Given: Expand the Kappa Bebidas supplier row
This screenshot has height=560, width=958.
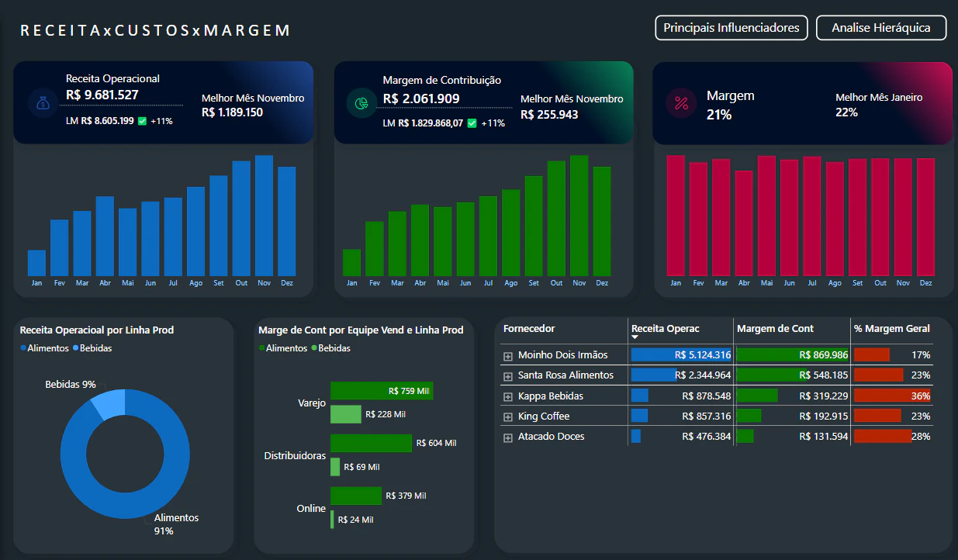Looking at the screenshot, I should click(509, 397).
